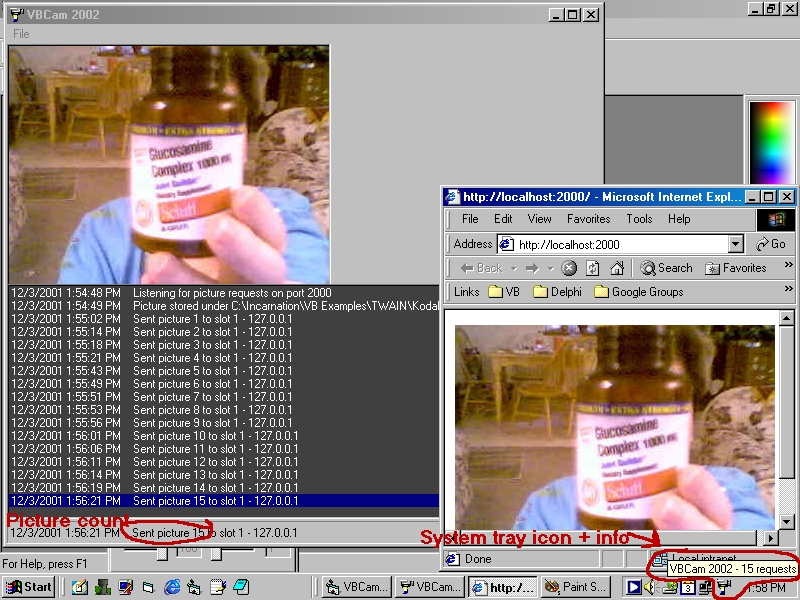
Task: Open the Forward button history dropdown arrow
Action: tap(550, 268)
